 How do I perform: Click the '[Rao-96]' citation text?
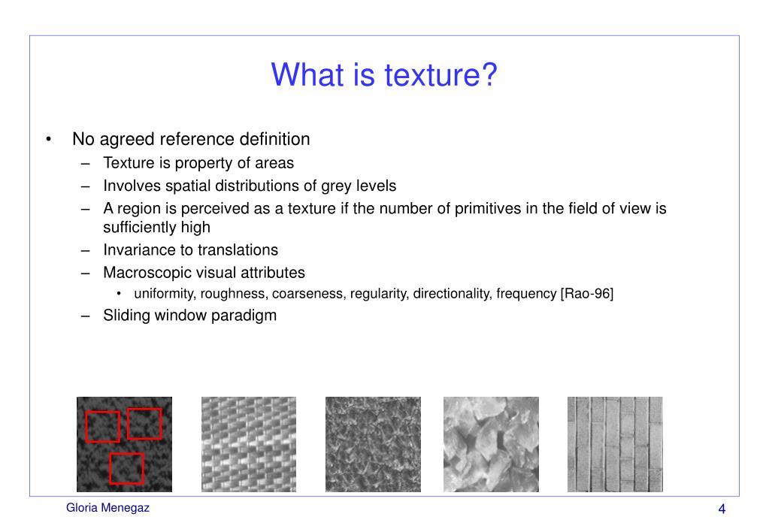tap(586, 294)
